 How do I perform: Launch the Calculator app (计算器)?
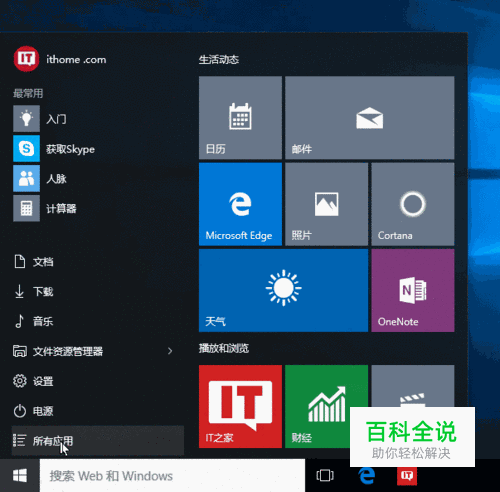pyautogui.click(x=97, y=208)
